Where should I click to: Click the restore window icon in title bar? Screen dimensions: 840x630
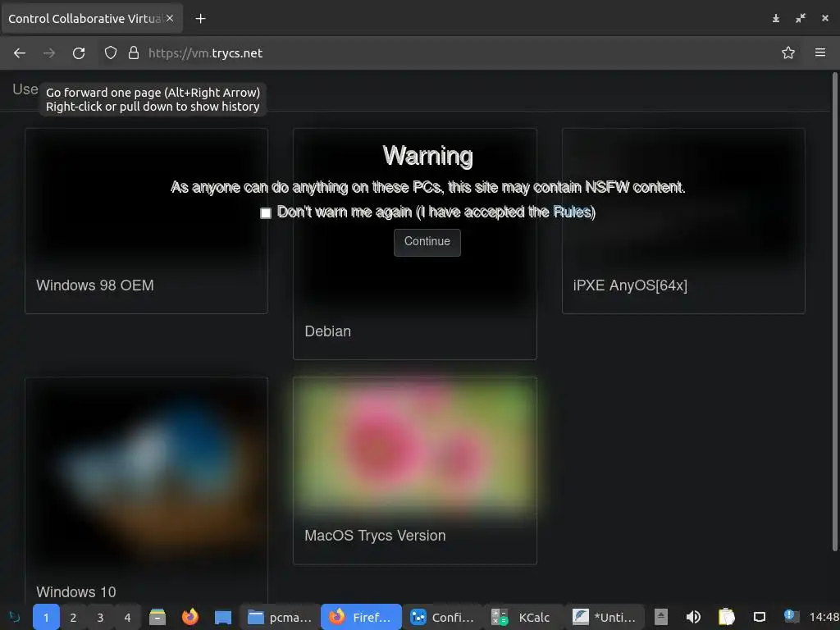point(801,18)
